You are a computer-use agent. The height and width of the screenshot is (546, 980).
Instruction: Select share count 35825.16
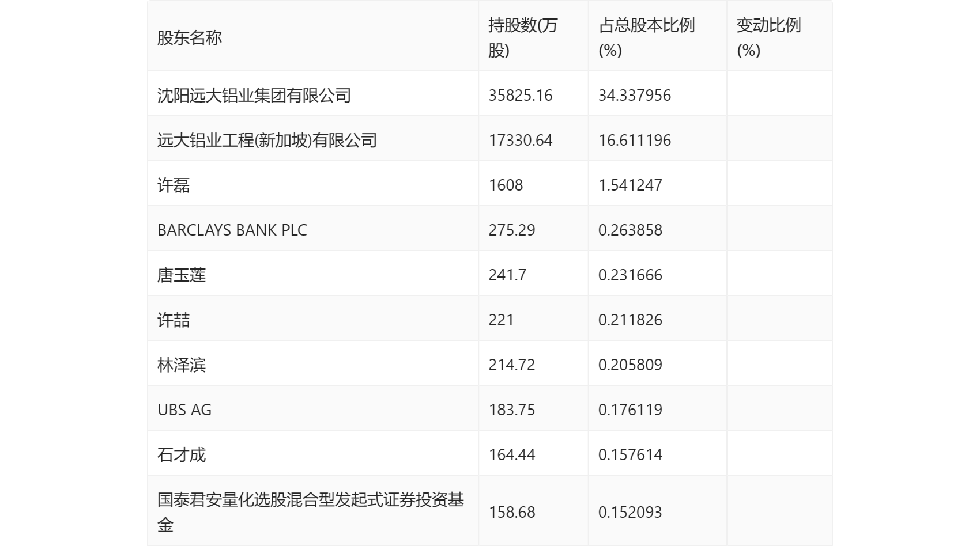521,95
